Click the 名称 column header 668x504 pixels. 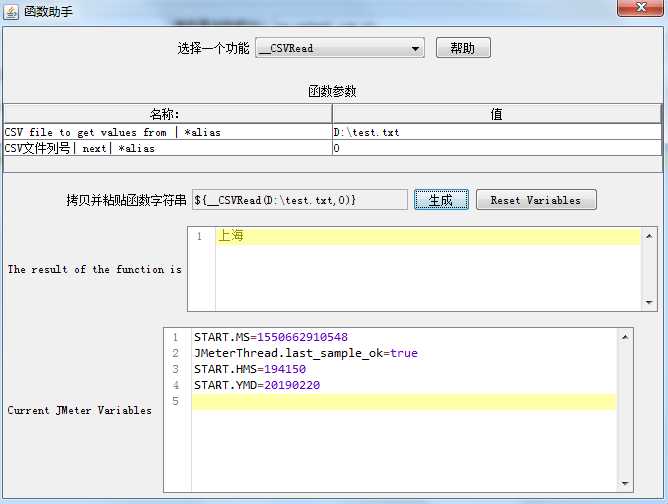(x=167, y=114)
